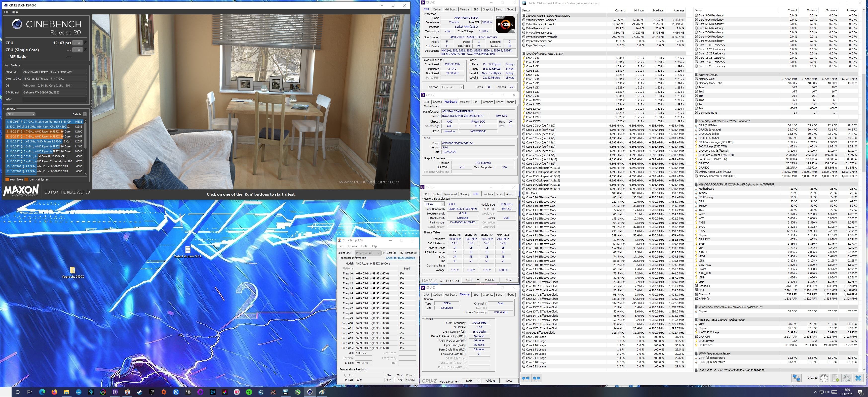Toggle the checkbox beside CPU (Single Core)
The image size is (868, 397).
point(86,50)
